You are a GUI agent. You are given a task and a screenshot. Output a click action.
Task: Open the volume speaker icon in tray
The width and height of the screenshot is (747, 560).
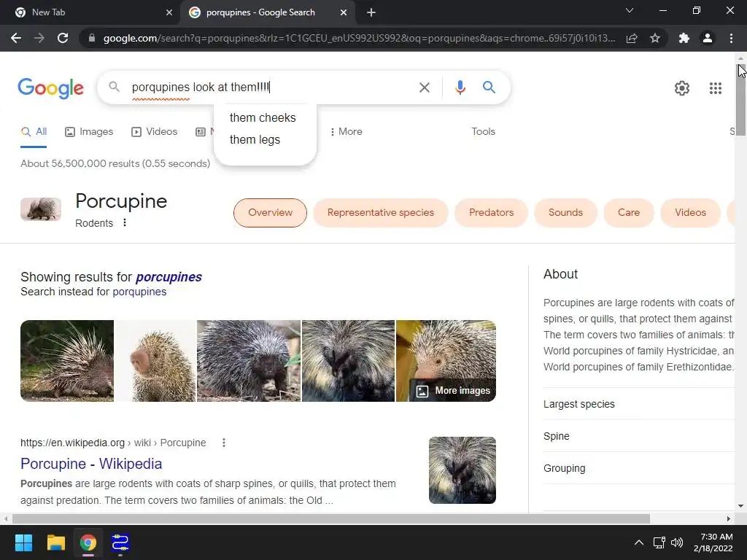click(676, 542)
